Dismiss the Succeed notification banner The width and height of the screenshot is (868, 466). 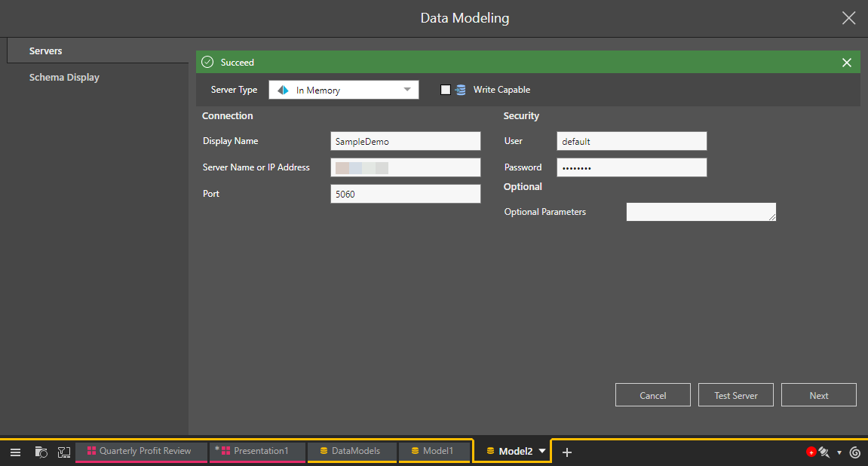[x=846, y=63]
